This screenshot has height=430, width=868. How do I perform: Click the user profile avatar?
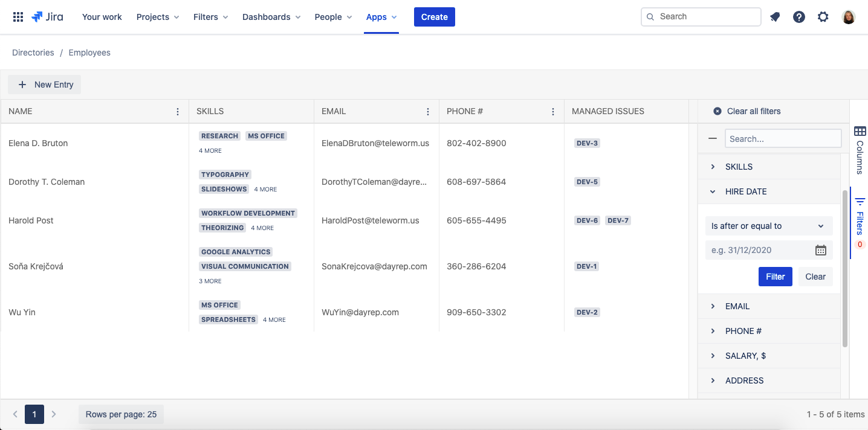click(x=849, y=17)
